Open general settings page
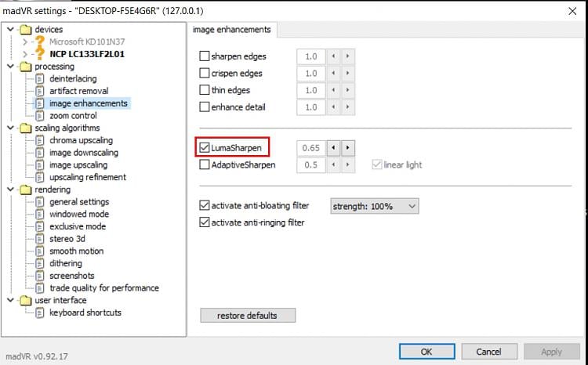Image resolution: width=588 pixels, height=365 pixels. click(x=79, y=202)
